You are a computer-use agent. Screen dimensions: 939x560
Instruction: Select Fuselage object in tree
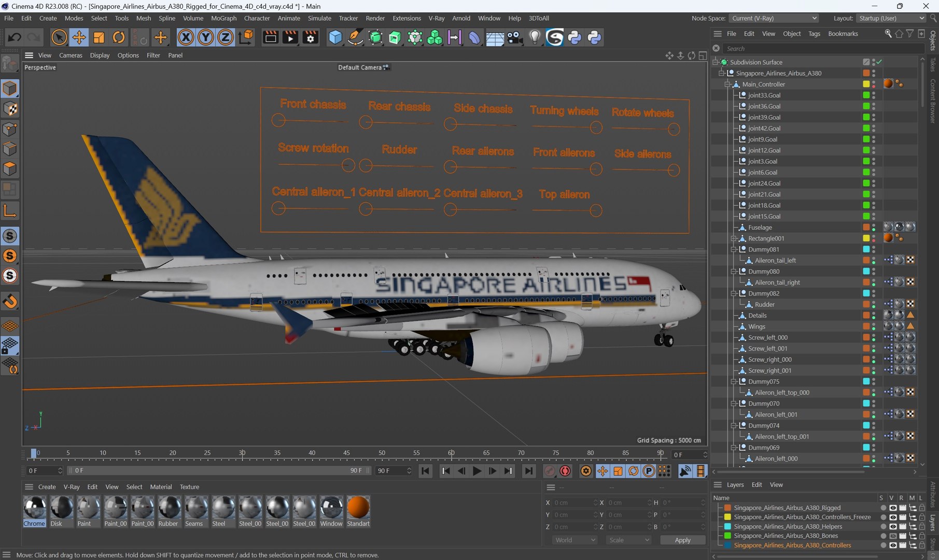point(760,228)
